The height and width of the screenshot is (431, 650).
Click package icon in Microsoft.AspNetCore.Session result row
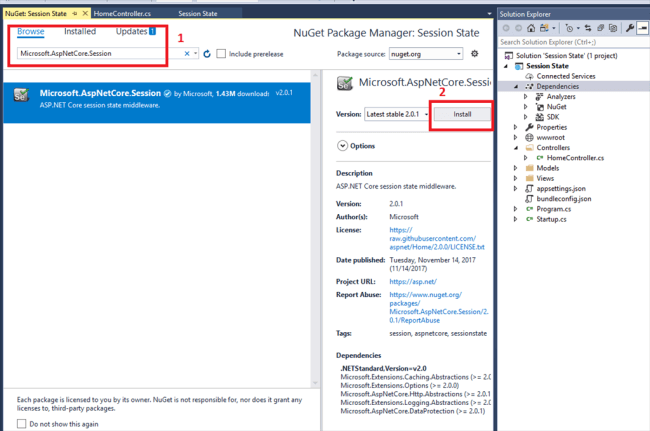pos(21,95)
